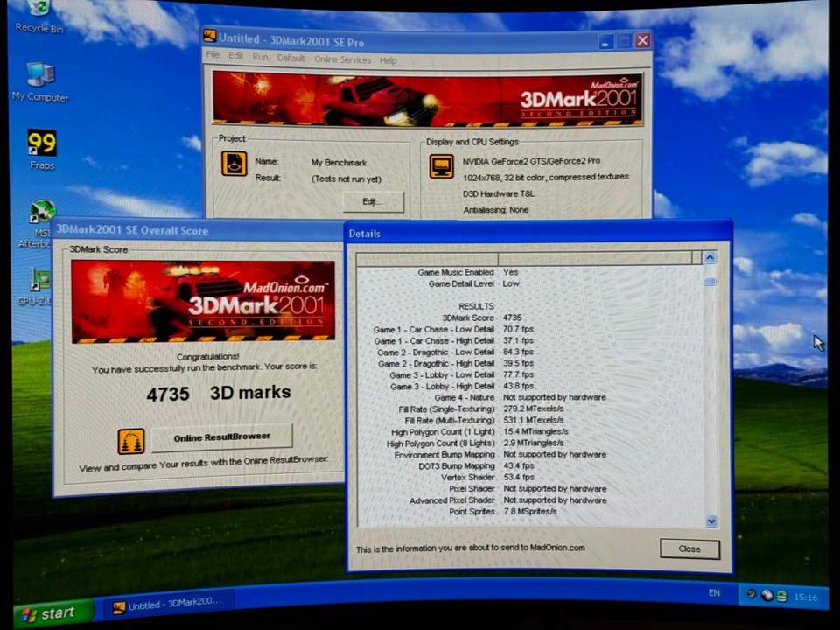Select Game 3 - Lobby - High Detail row

(530, 386)
